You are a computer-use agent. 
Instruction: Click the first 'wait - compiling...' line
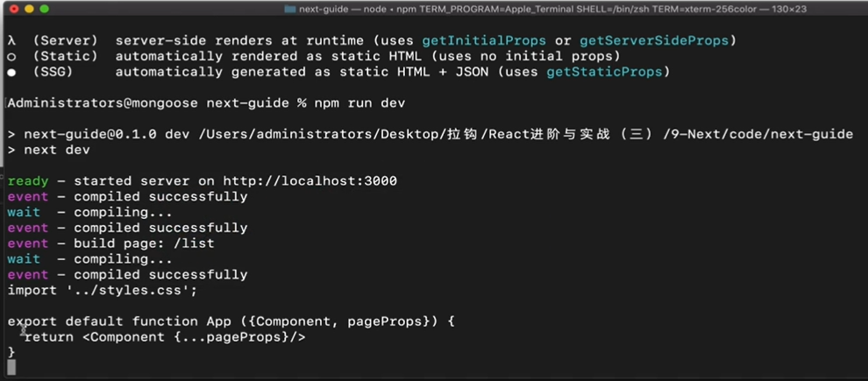coord(89,213)
